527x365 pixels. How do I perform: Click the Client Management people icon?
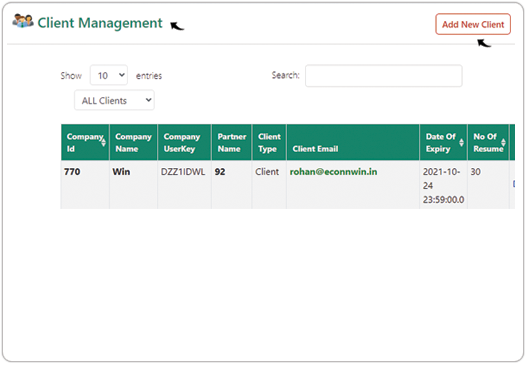pyautogui.click(x=23, y=21)
